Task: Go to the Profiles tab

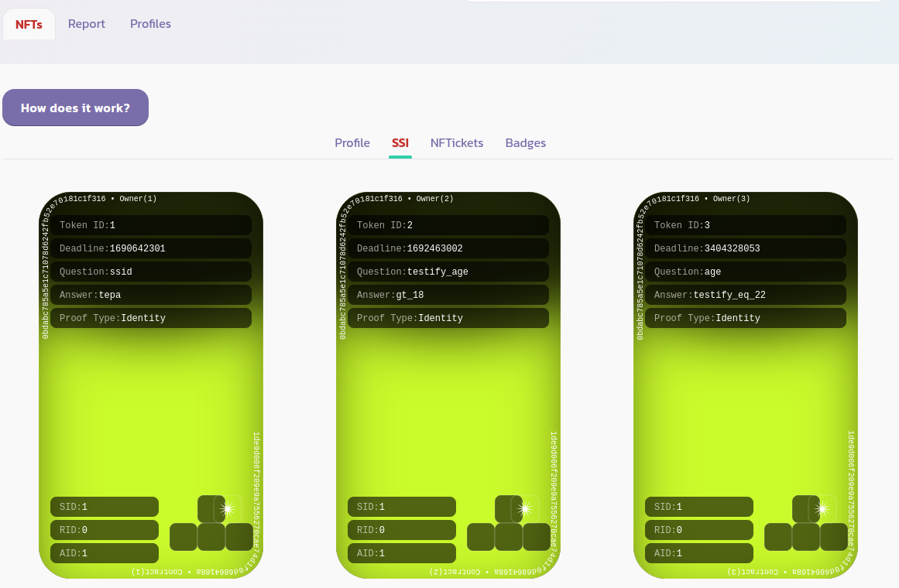Action: pyautogui.click(x=150, y=24)
